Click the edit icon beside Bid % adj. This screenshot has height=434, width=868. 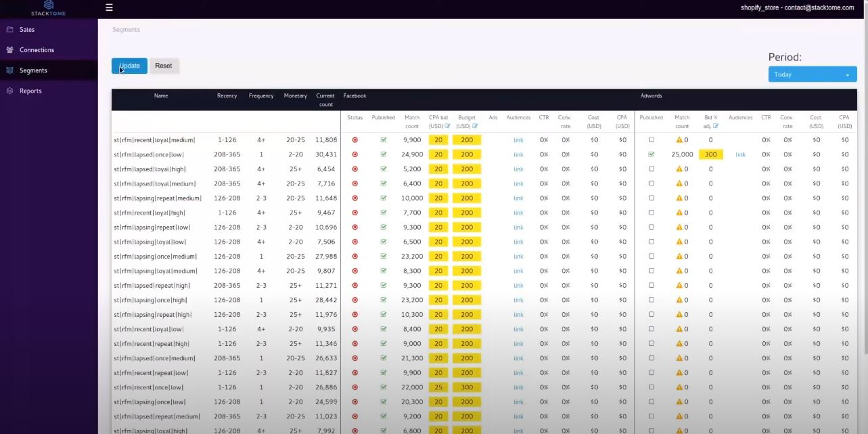tap(716, 126)
